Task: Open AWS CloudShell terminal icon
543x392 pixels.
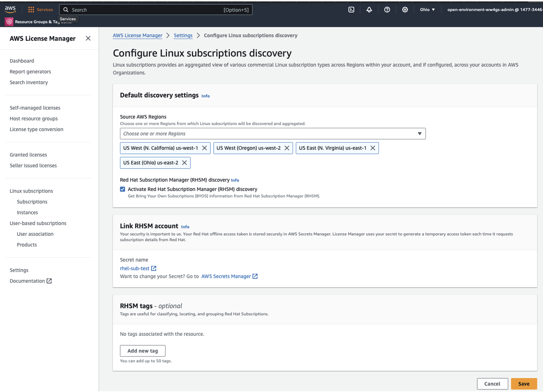Action: [x=351, y=10]
